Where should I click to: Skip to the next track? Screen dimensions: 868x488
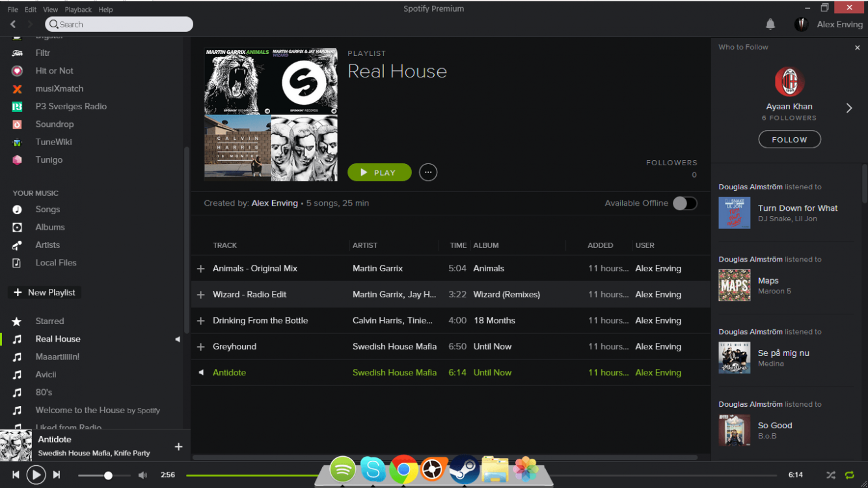57,475
